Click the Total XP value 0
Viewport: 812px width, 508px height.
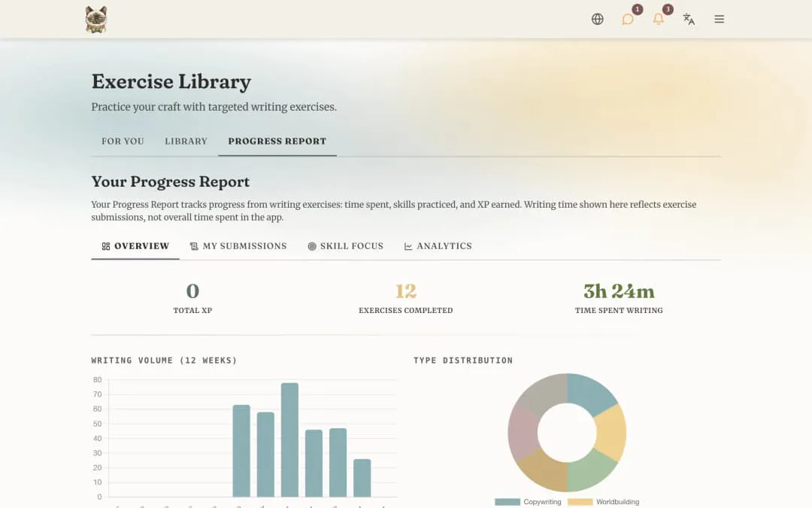click(x=192, y=291)
